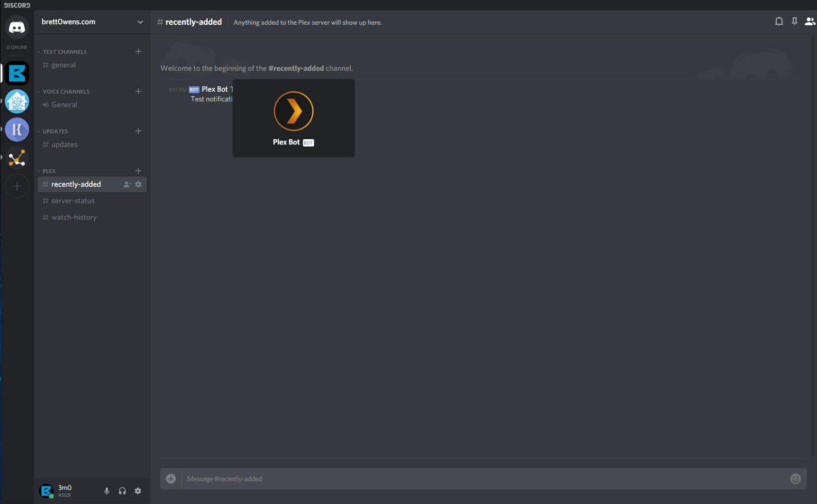Viewport: 817px width, 504px height.
Task: Click the 3m0 user avatar
Action: click(x=46, y=491)
